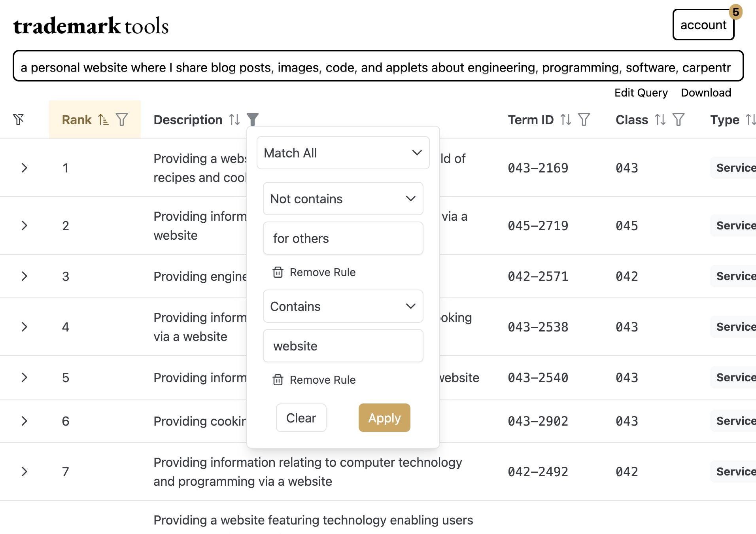756x534 pixels.
Task: Select term ID 042-2571
Action: click(538, 276)
